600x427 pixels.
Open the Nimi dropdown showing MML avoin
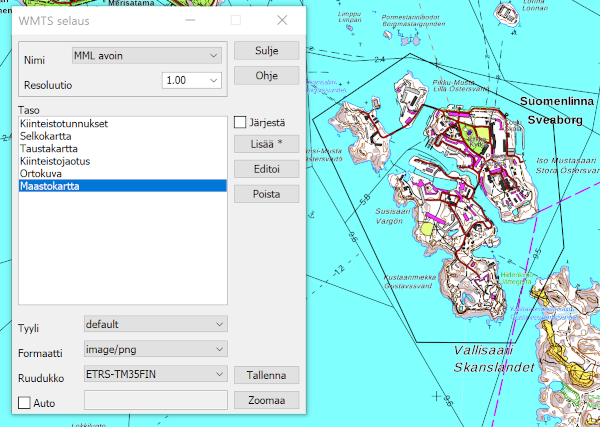(x=145, y=54)
